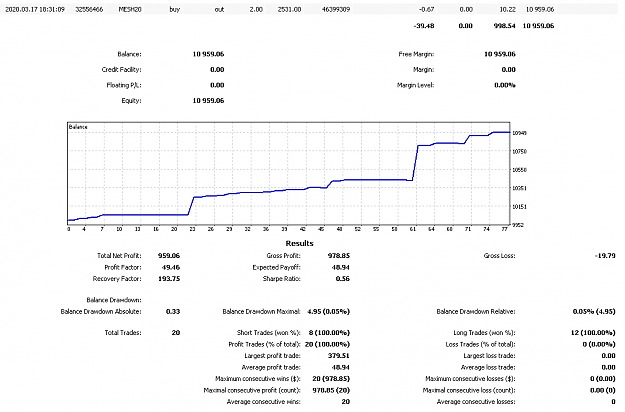Click the Profit Factor value '49.46'

tap(171, 267)
